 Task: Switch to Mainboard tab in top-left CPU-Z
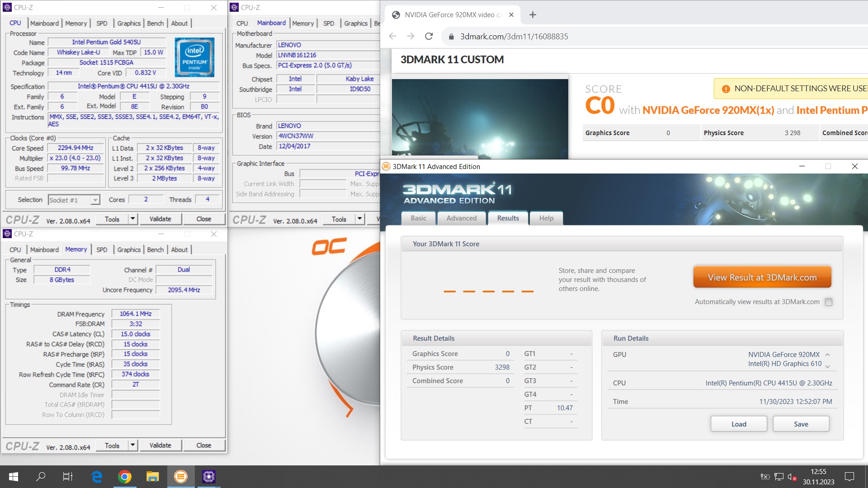click(44, 23)
